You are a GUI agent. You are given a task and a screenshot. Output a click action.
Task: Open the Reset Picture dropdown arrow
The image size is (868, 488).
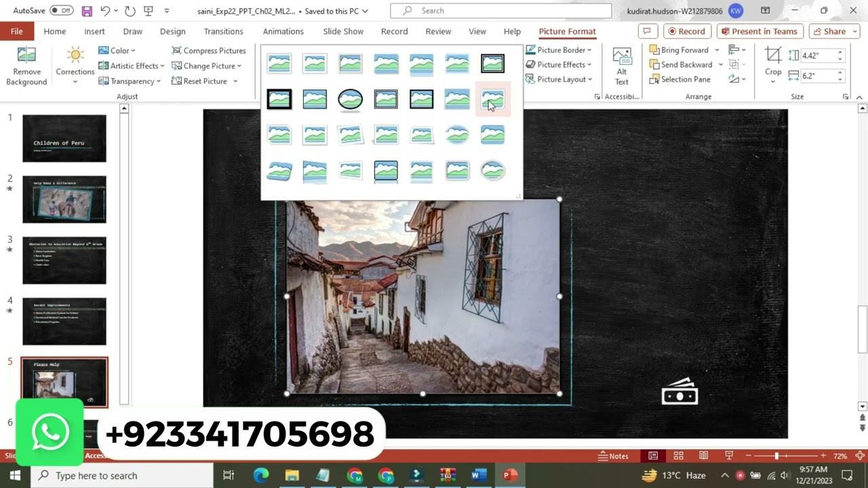(235, 81)
